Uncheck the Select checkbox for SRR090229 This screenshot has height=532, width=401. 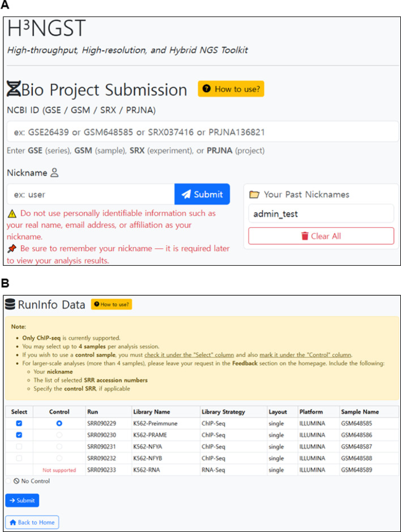20,423
